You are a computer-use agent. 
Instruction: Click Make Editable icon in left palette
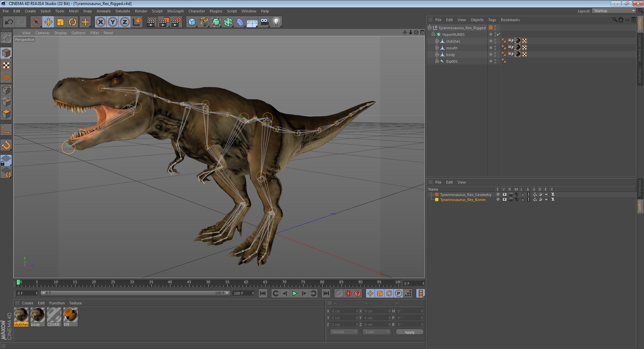tap(6, 38)
